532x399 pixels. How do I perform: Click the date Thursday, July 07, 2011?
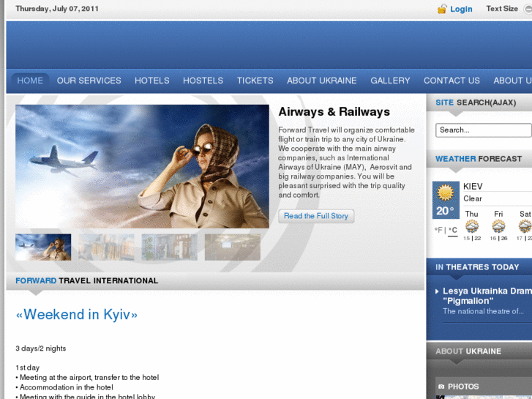coord(57,9)
